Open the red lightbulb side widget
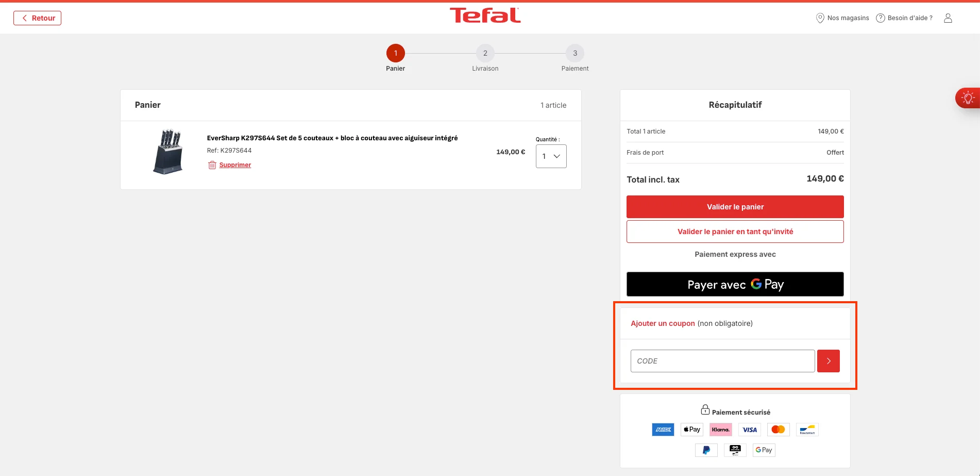980x476 pixels. pos(968,97)
